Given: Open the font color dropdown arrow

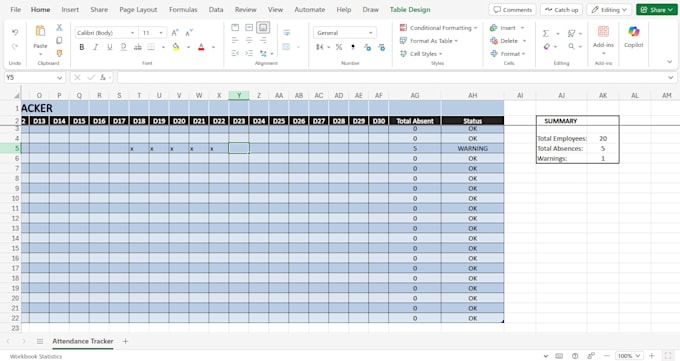Looking at the screenshot, I should coord(213,47).
